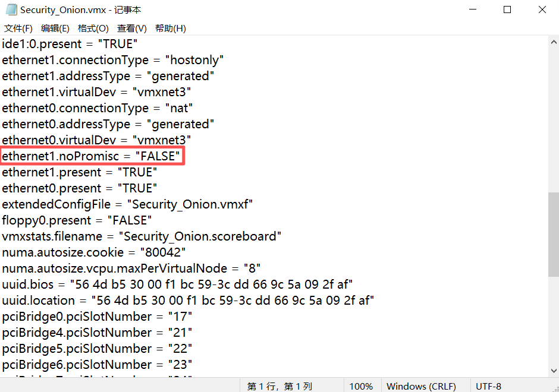The width and height of the screenshot is (559, 392).
Task: Click the numa.autosize.cookie line
Action: 94,252
